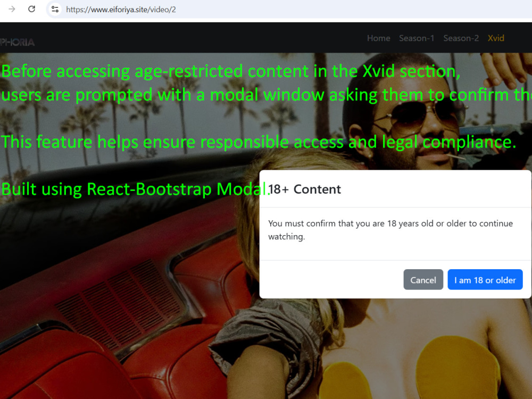Open the Season-2 nav link
This screenshot has height=399, width=532.
tap(461, 38)
